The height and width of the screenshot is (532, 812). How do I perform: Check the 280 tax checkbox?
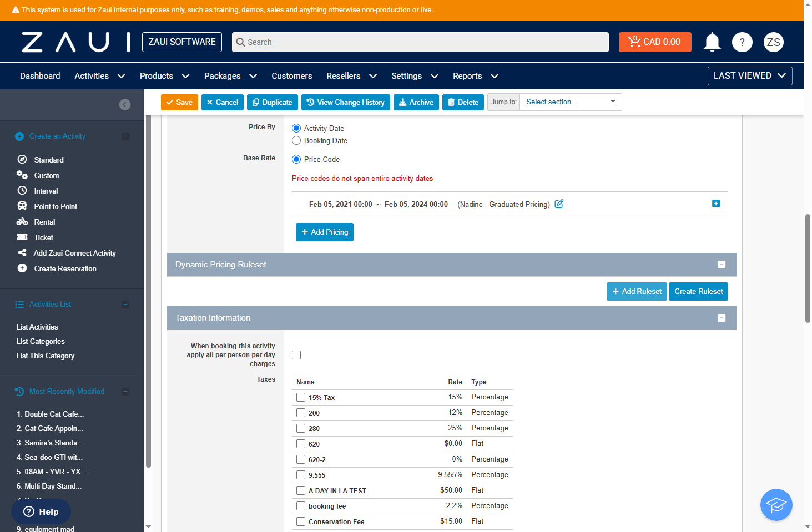(301, 428)
